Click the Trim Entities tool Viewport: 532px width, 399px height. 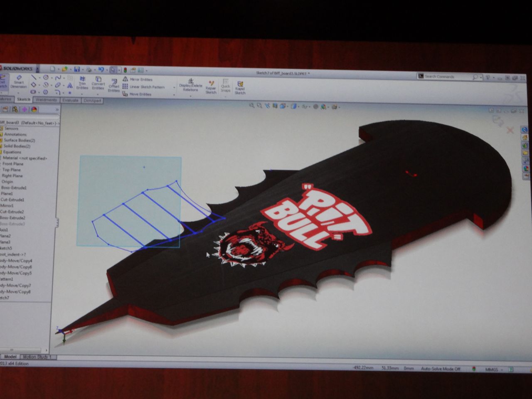(x=82, y=83)
